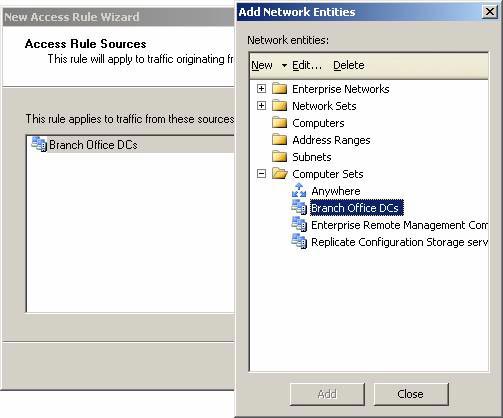
Task: Select the Address Ranges tree label
Action: point(331,140)
